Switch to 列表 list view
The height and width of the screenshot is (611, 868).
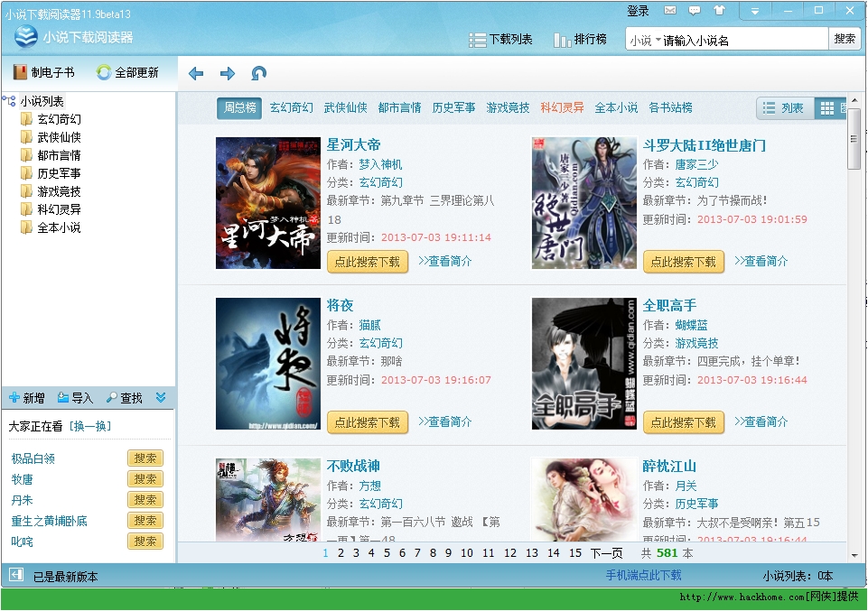(785, 108)
